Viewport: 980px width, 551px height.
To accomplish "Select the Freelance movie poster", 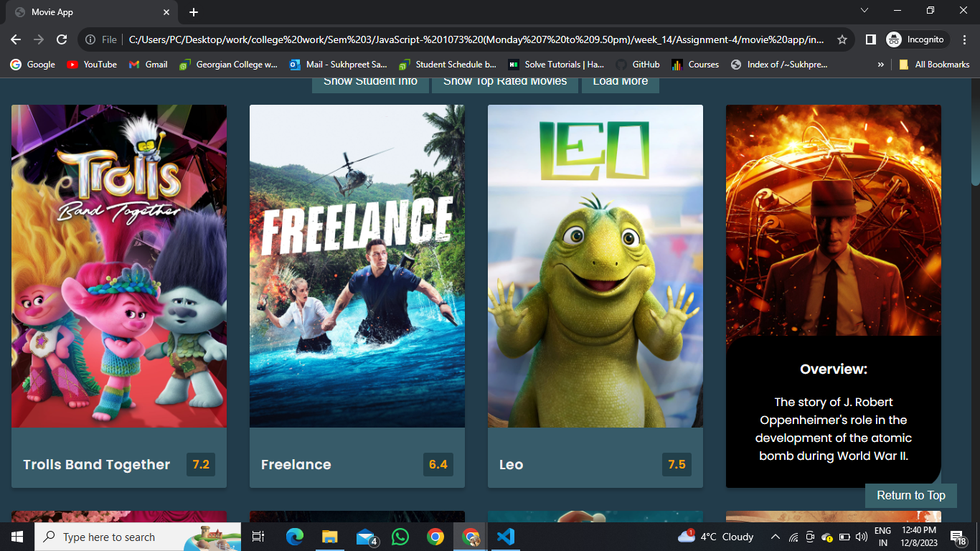I will (x=357, y=266).
